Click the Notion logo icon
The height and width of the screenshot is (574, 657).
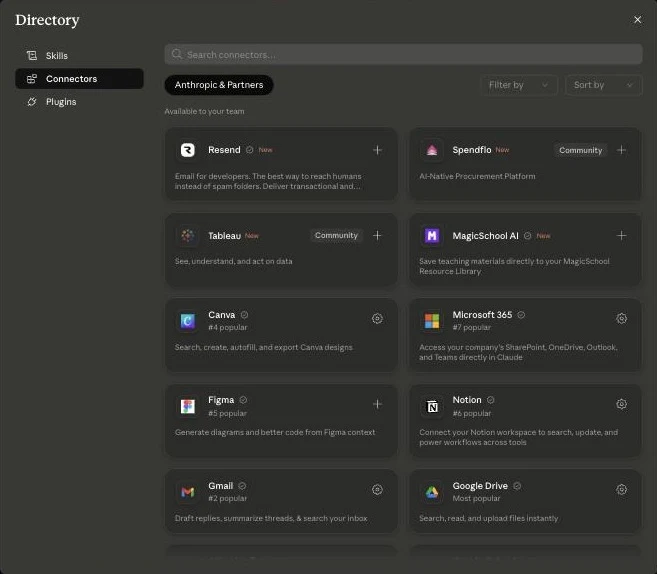[x=432, y=406]
